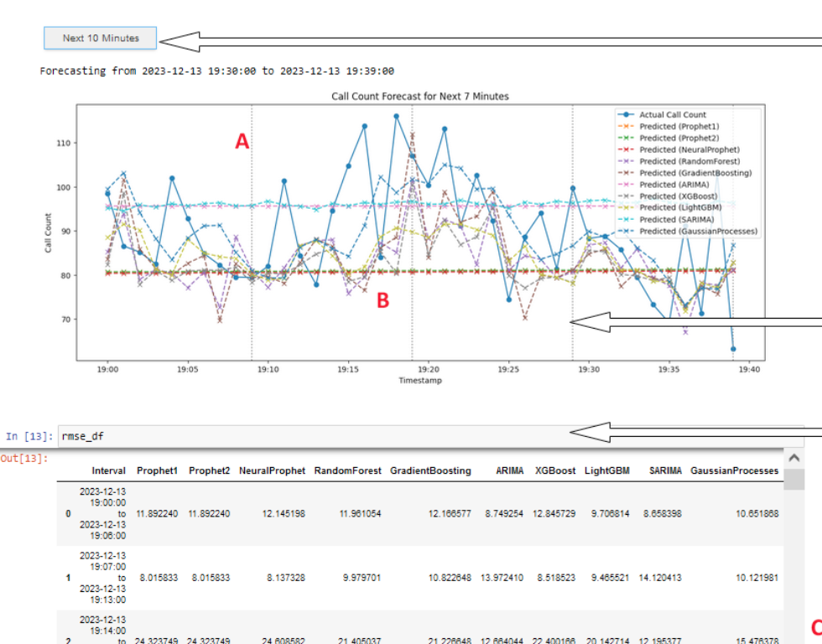Select the Actual Call Count legend entry
The image size is (822, 644).
point(672,115)
